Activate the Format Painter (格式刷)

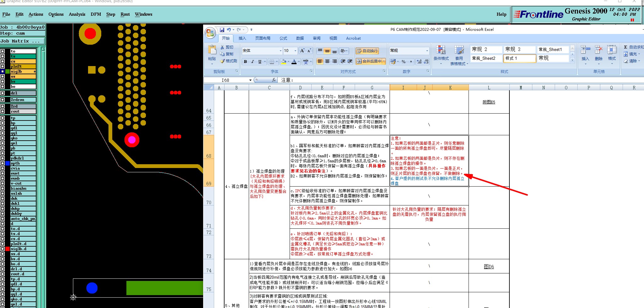pyautogui.click(x=229, y=61)
